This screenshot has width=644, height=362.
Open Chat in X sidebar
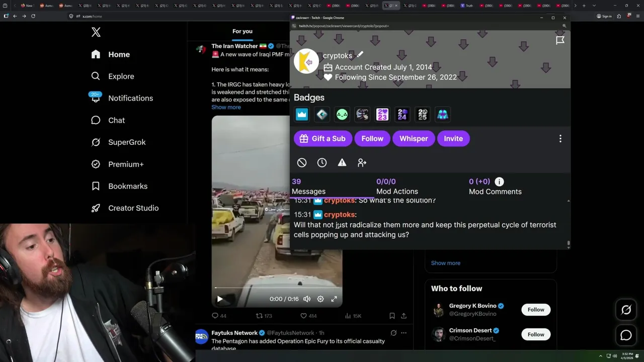pyautogui.click(x=108, y=120)
